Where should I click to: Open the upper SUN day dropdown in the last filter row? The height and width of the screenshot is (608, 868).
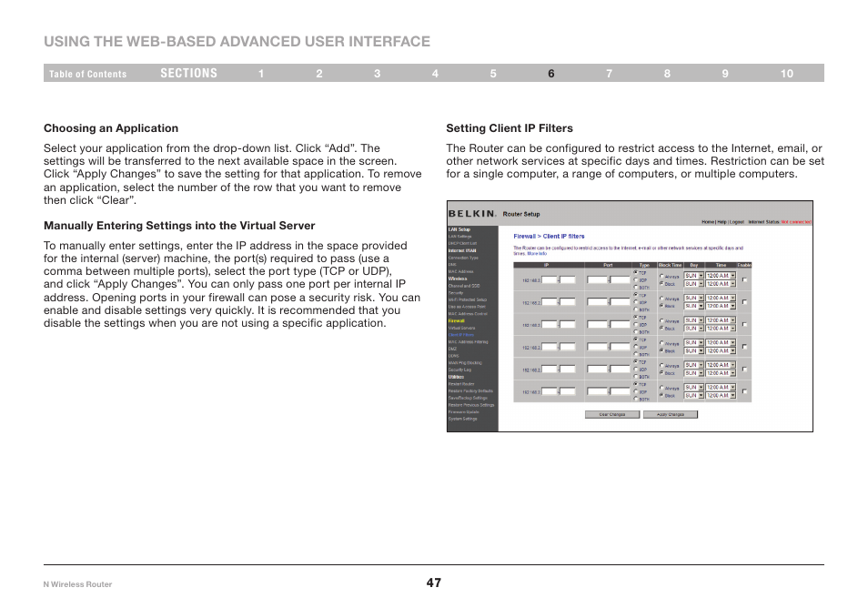[694, 387]
